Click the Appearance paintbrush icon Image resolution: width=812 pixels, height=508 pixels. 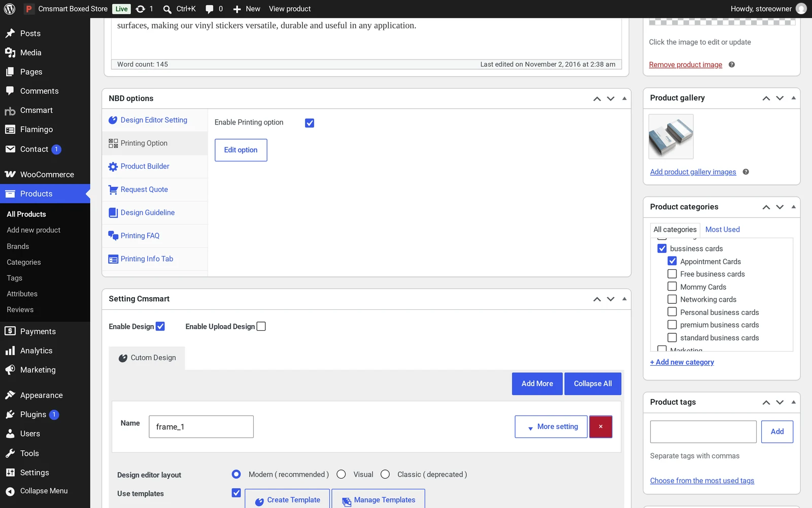[x=10, y=395]
